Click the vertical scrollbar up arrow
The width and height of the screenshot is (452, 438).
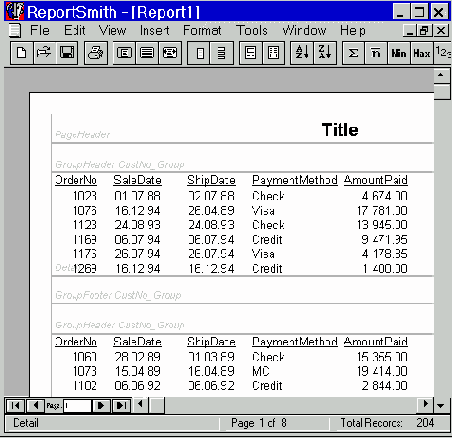pos(441,75)
